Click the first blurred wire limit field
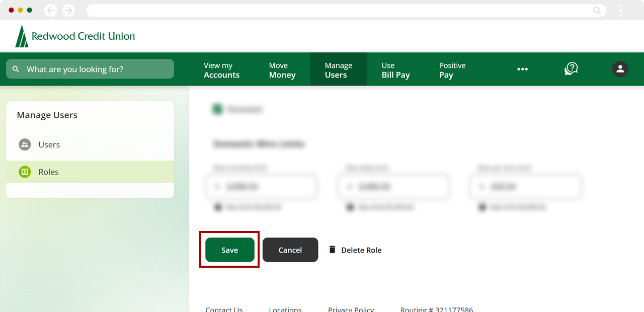The image size is (644, 312). 261,186
